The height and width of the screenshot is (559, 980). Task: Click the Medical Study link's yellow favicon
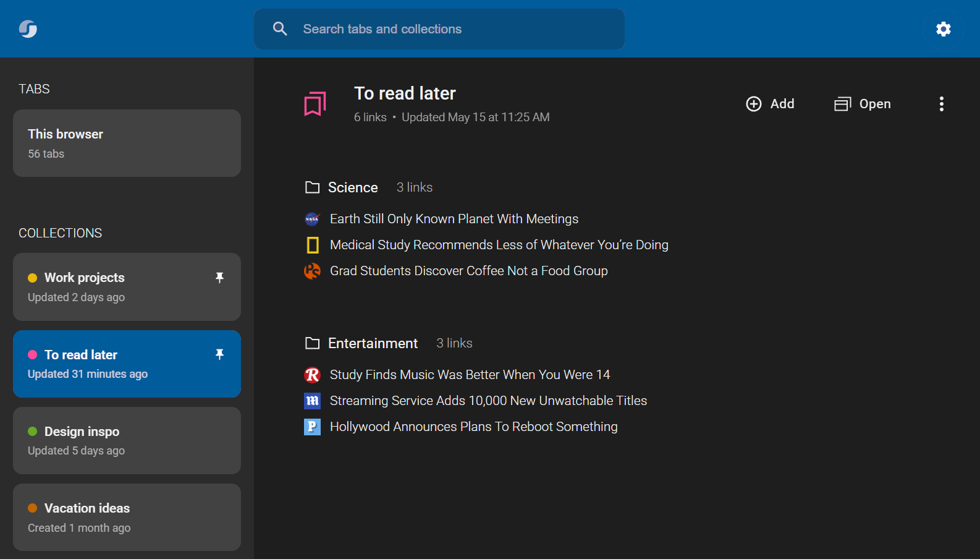313,245
